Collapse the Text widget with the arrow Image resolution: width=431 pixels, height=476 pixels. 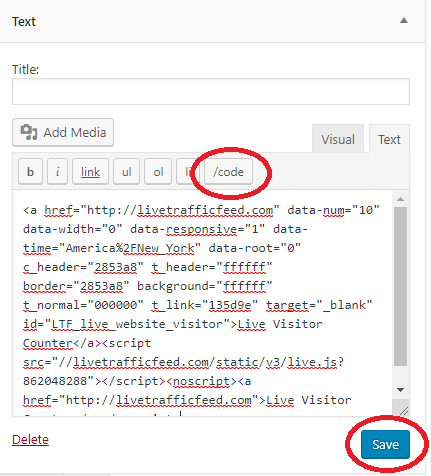click(x=404, y=21)
